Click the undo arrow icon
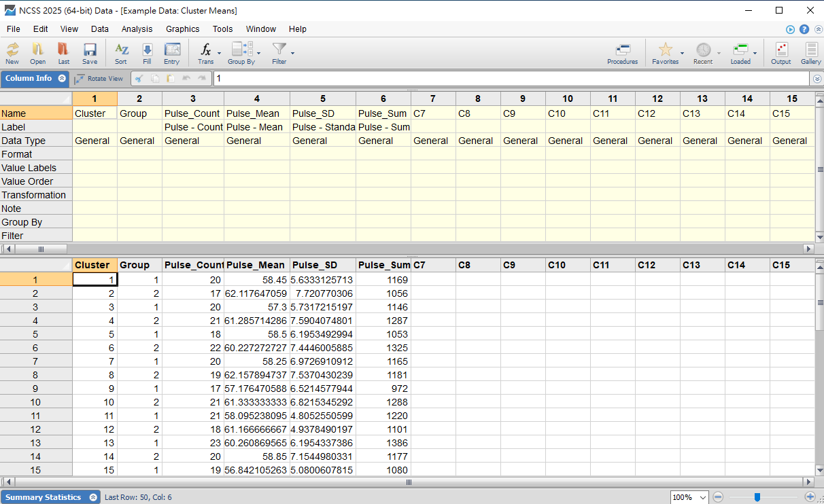The image size is (824, 504). [x=186, y=79]
